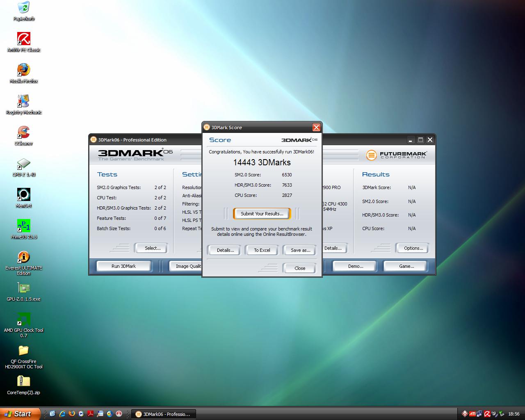The height and width of the screenshot is (420, 525).
Task: Click Windows Media Player quick launch icon
Action: (81, 414)
